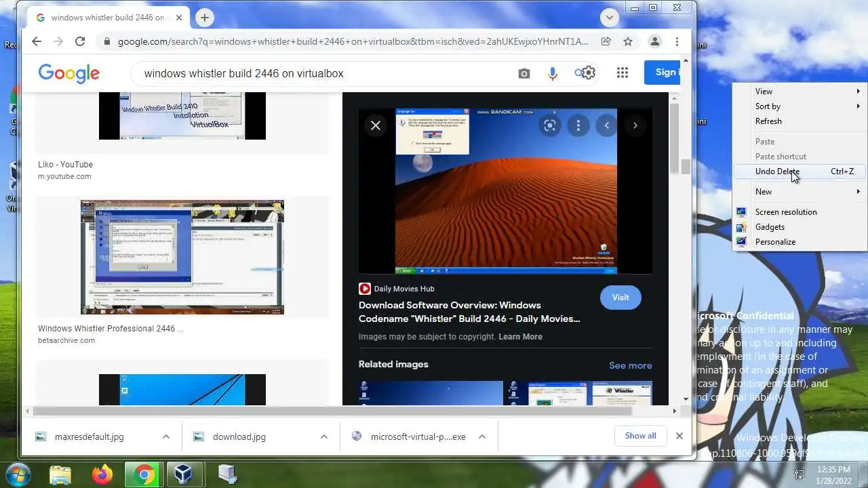Expand maxresdefault.jpg download options
The width and height of the screenshot is (868, 488).
point(165,436)
